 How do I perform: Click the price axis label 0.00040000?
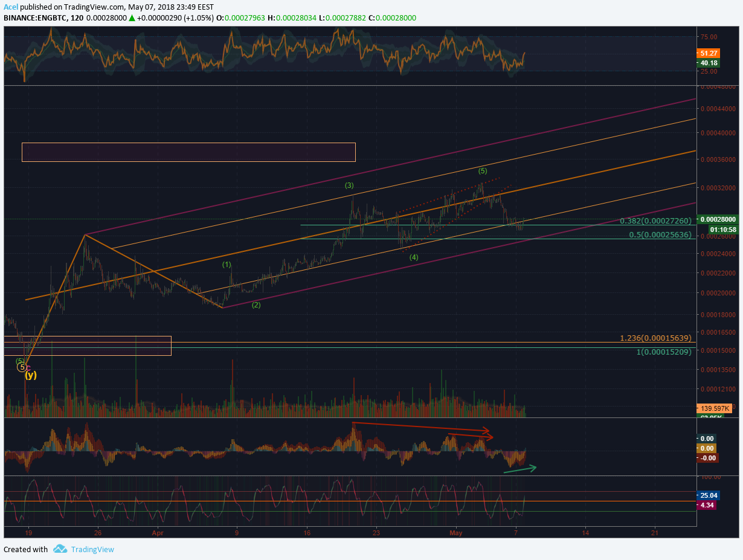tap(718, 133)
